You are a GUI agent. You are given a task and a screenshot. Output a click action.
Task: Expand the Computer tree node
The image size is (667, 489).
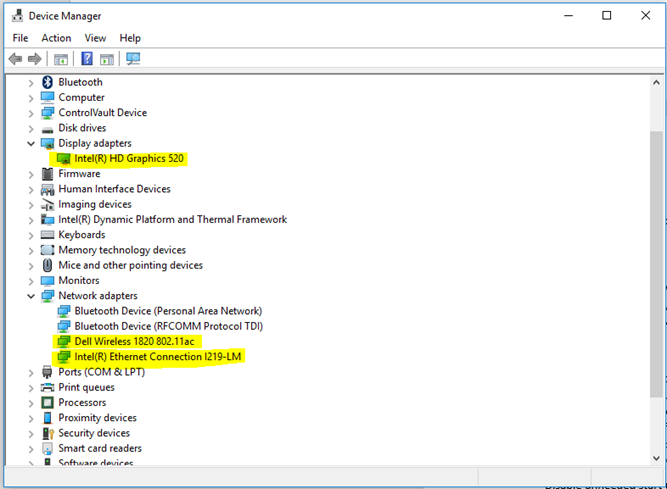(31, 98)
